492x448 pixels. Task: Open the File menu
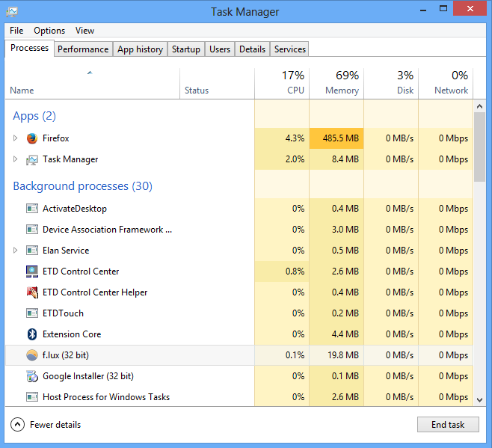pos(16,31)
